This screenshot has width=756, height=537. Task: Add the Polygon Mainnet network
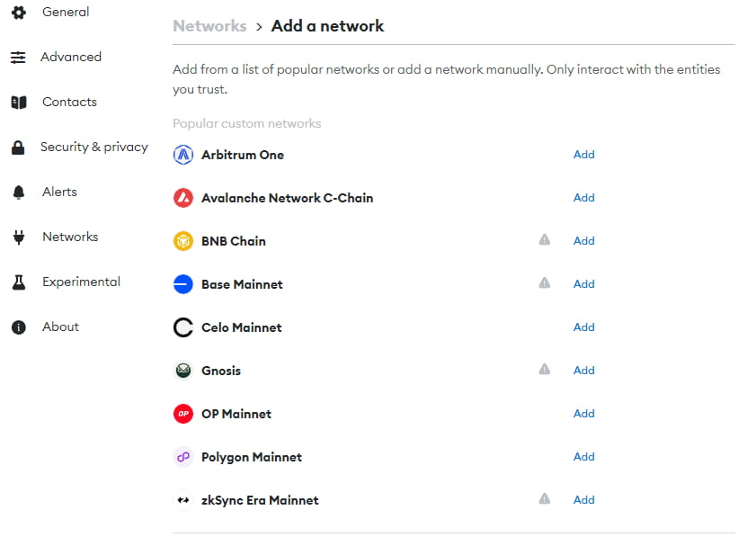584,457
